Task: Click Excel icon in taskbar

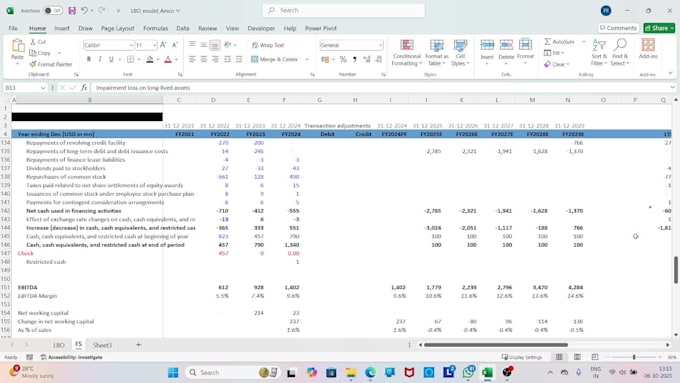Action: (x=487, y=373)
